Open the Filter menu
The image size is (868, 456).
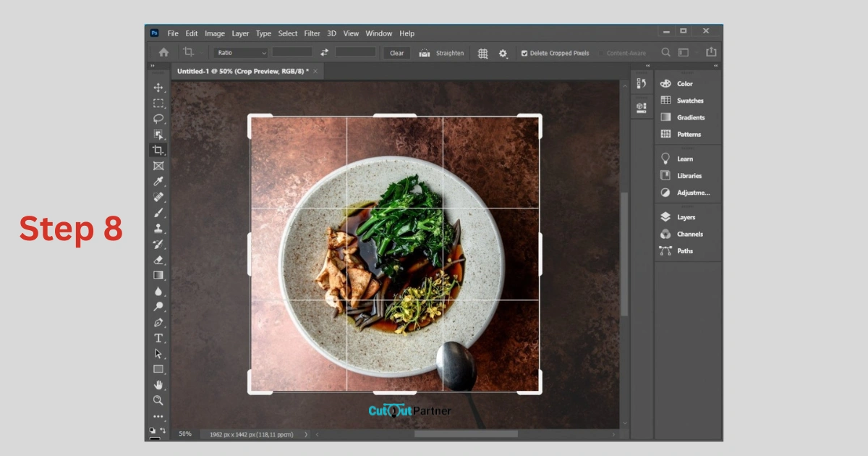312,33
